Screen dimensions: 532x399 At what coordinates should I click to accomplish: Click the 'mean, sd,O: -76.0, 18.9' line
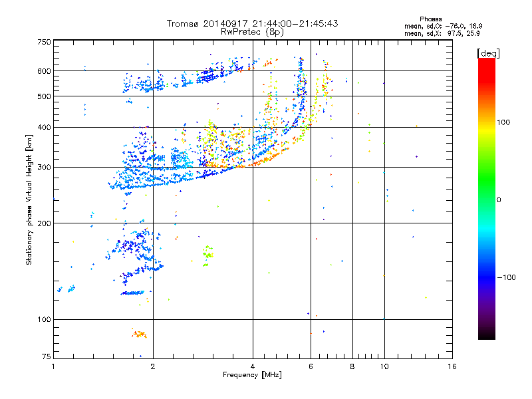443,26
